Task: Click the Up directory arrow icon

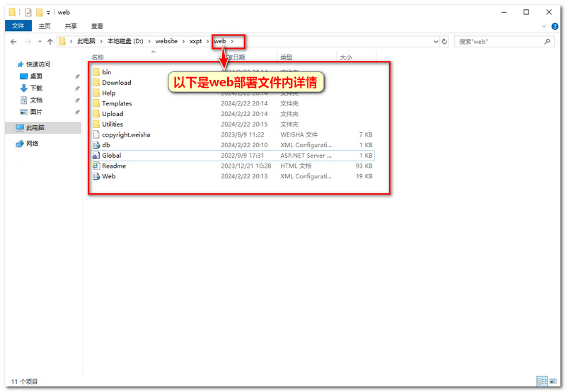Action: tap(50, 42)
